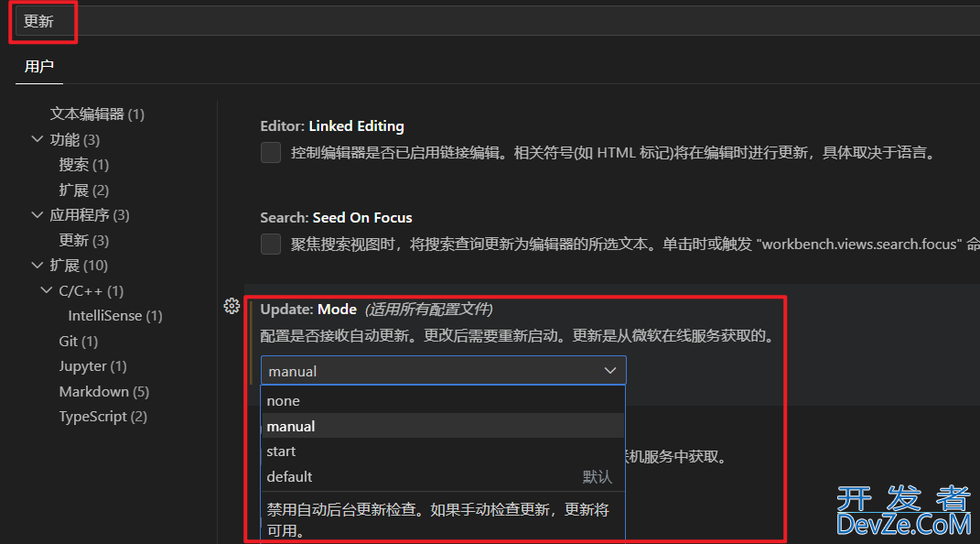Enable the Editor Linked Editing checkbox
This screenshot has width=980, height=544.
[271, 153]
